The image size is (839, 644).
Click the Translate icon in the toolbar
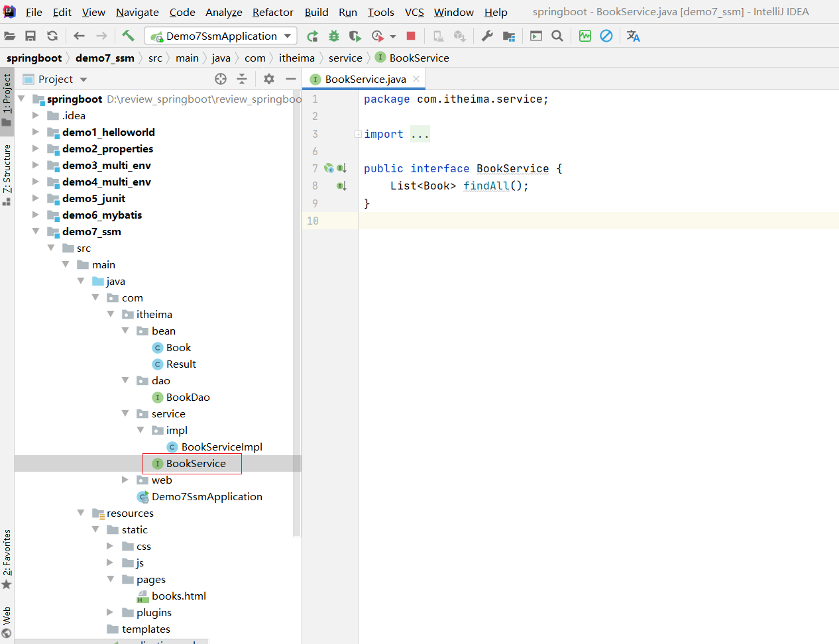coord(633,36)
